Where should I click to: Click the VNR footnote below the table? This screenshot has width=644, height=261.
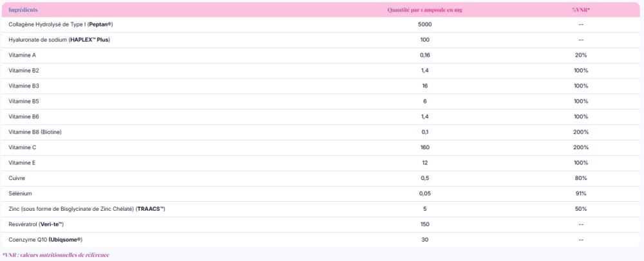55,255
